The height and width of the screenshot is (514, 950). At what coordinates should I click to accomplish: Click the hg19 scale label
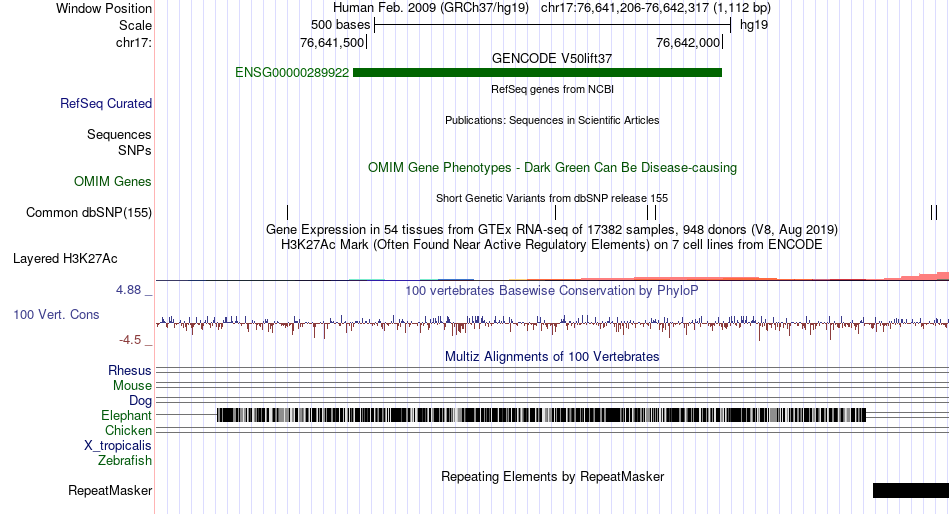(754, 25)
